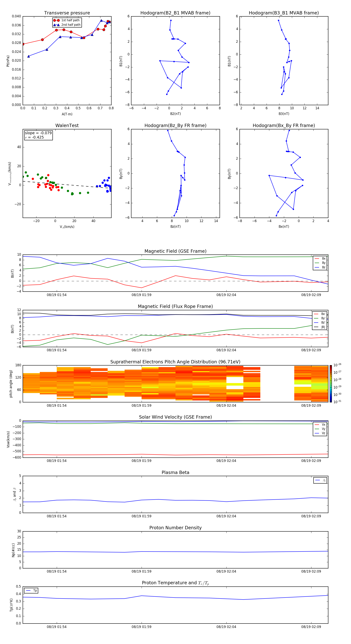Click 'Vx' in solar wind velocity legend

coord(320,425)
